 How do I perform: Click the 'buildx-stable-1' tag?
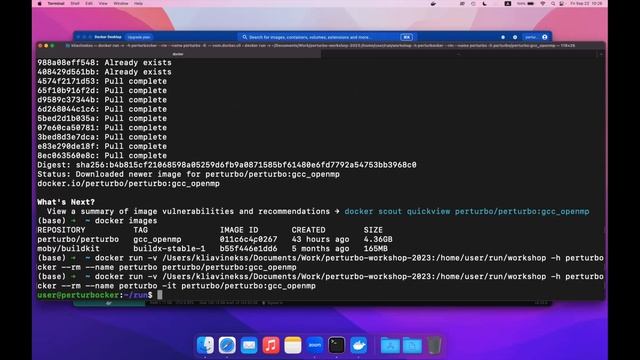tap(169, 249)
